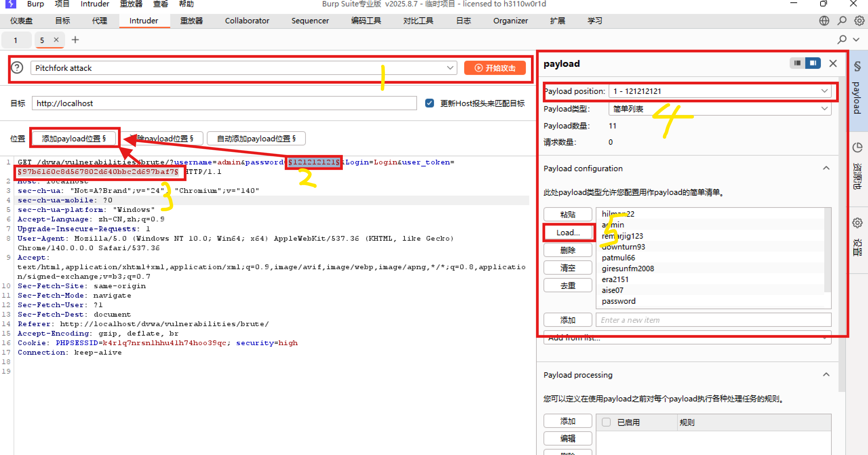Enable the payload processing rule checkbox
The height and width of the screenshot is (455, 868).
click(x=606, y=422)
